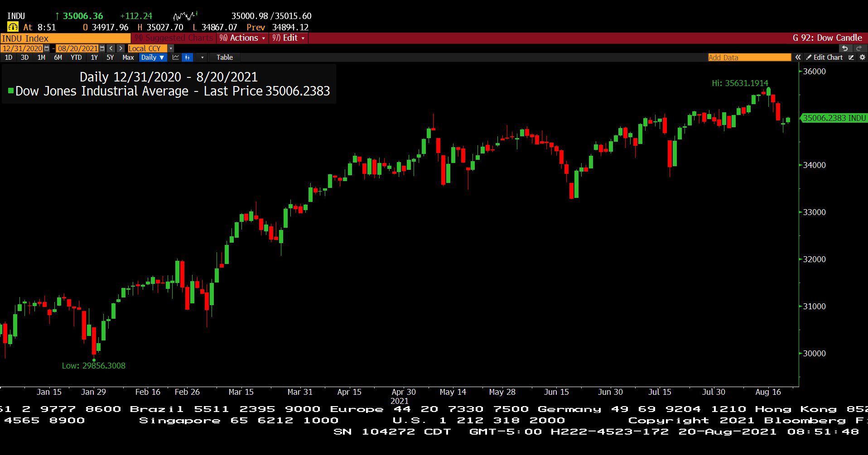Screen dimensions: 868x455
Task: Open the Edit menu
Action: click(x=289, y=38)
